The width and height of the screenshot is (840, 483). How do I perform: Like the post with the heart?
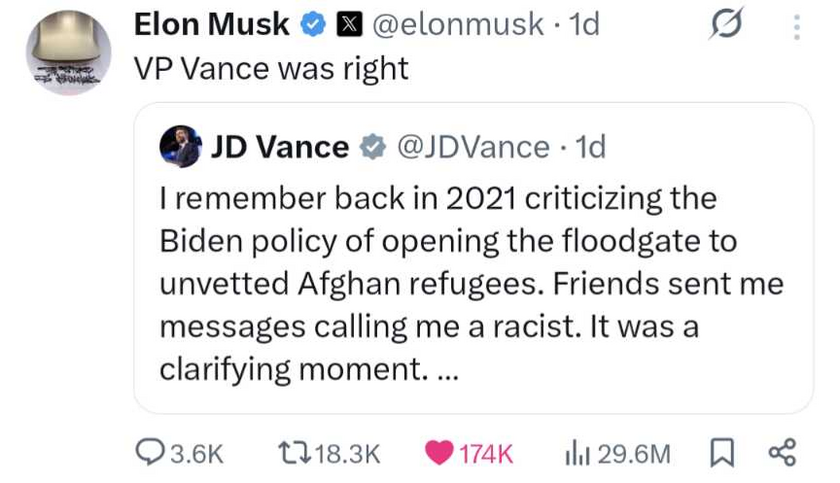click(439, 454)
